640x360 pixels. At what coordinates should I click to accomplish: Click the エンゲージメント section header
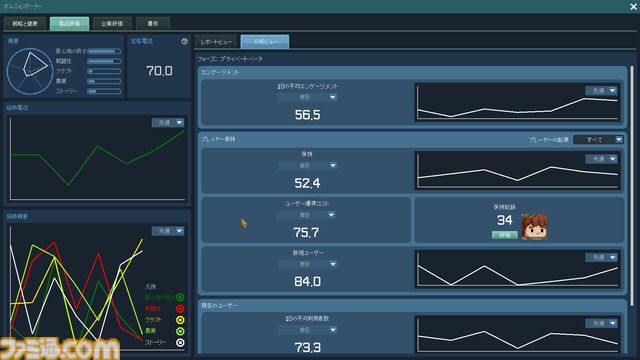pos(220,72)
